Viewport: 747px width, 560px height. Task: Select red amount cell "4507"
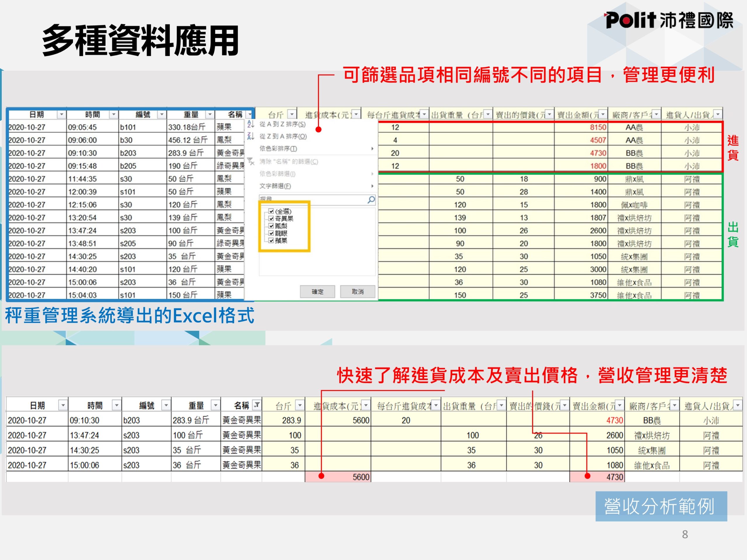581,140
